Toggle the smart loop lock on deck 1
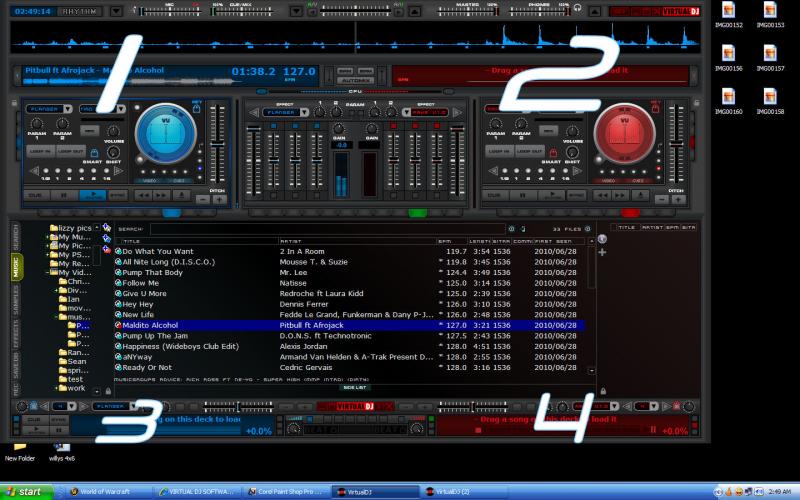The width and height of the screenshot is (800, 500). (94, 153)
